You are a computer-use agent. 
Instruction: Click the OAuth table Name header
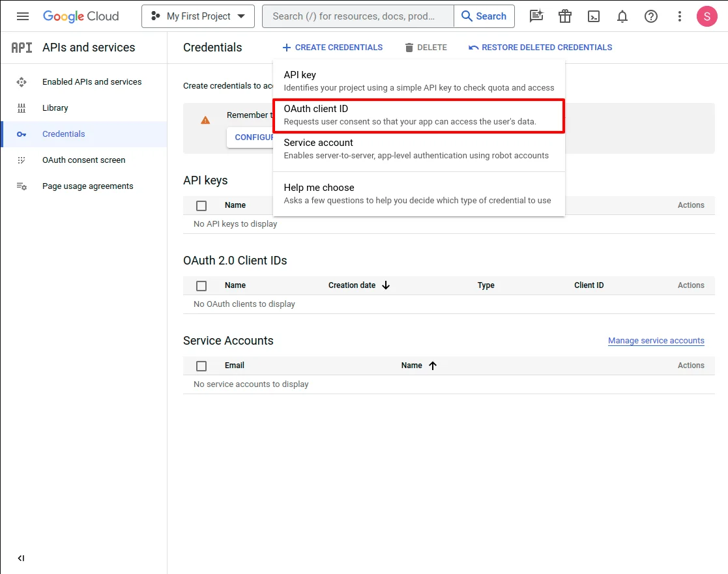point(235,285)
